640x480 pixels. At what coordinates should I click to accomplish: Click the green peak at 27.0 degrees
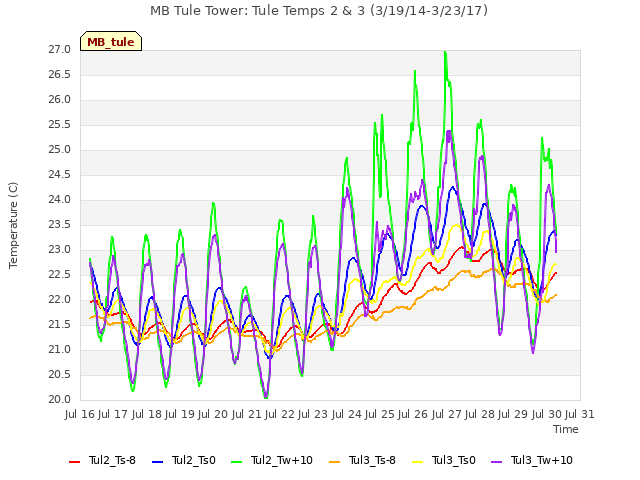(x=445, y=52)
